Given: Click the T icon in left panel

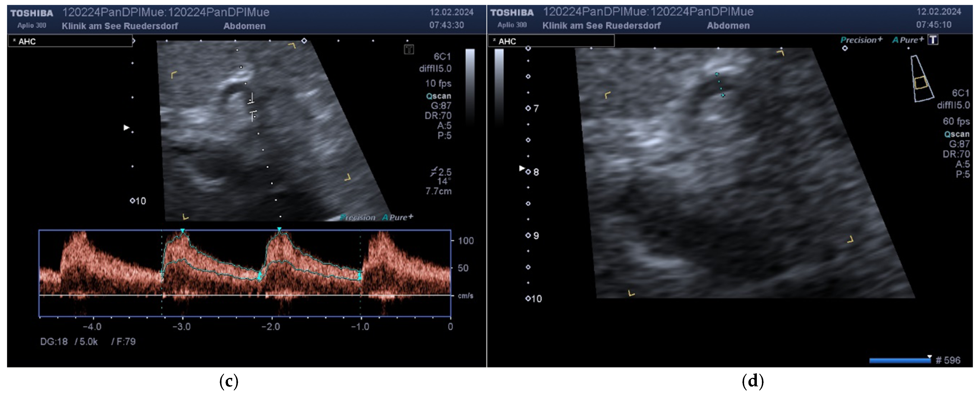Looking at the screenshot, I should click(x=409, y=49).
